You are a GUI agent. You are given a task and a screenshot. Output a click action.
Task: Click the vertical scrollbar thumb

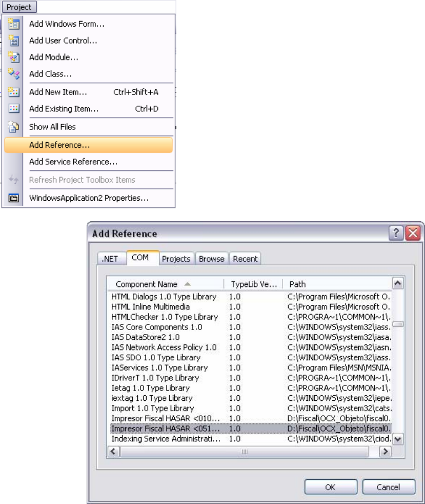click(398, 324)
